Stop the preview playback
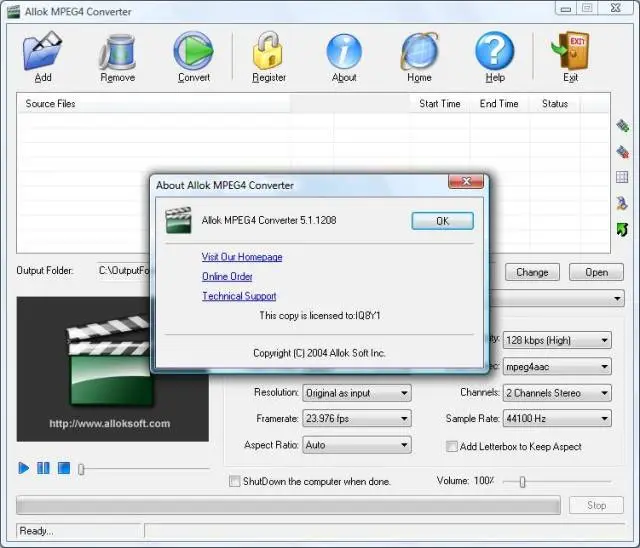The image size is (640, 548). click(64, 468)
